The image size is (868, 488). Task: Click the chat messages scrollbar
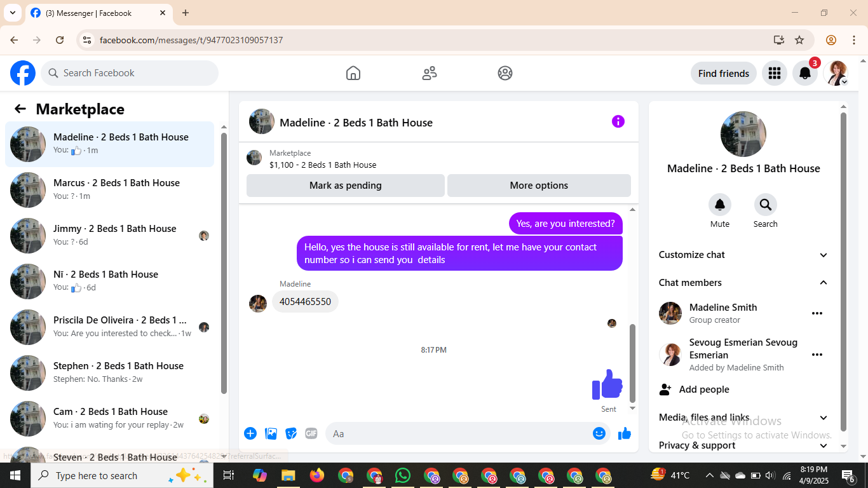[632, 362]
